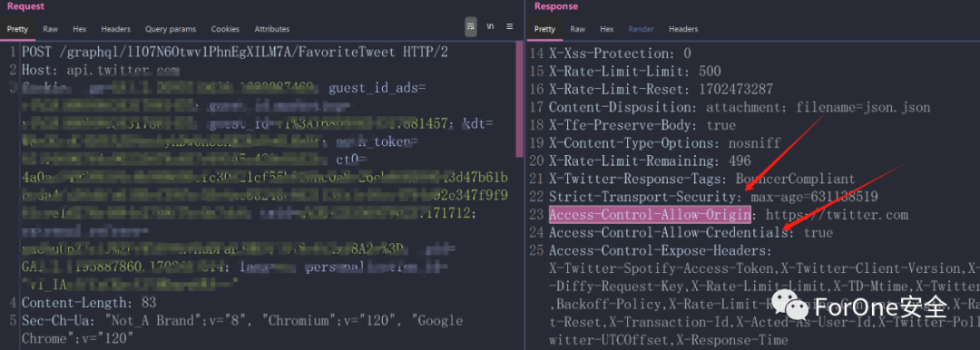Open the Attributes tab in Request
Image resolution: width=980 pixels, height=350 pixels.
pyautogui.click(x=272, y=29)
